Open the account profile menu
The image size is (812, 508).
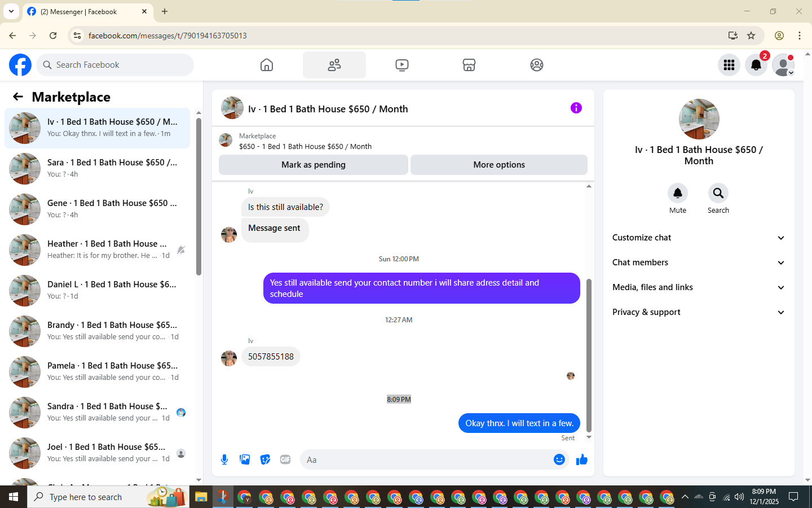pyautogui.click(x=783, y=65)
